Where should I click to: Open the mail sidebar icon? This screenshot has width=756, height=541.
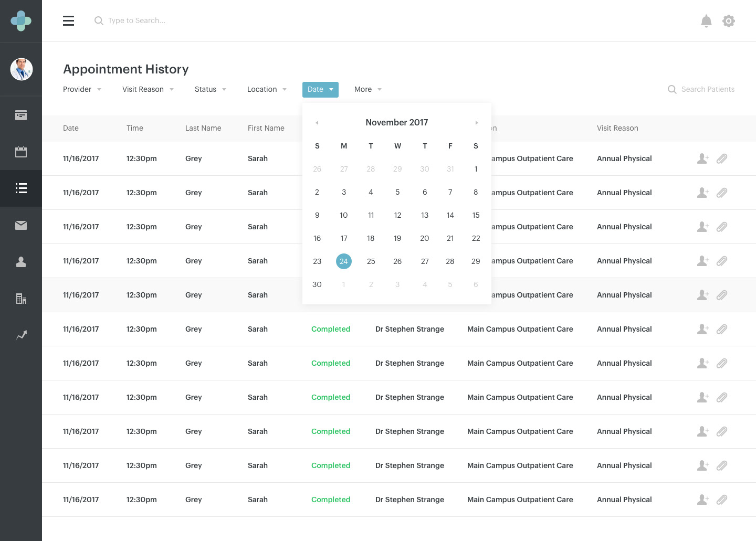(21, 225)
